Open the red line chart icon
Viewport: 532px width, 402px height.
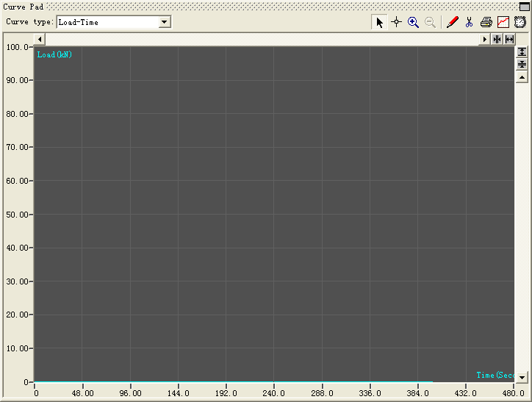coord(503,22)
